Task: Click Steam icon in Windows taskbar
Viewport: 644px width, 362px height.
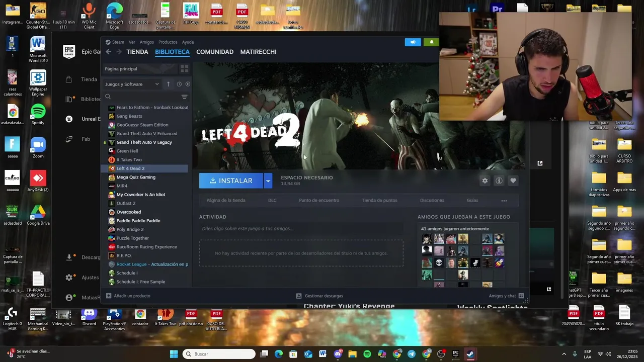Action: tap(470, 354)
